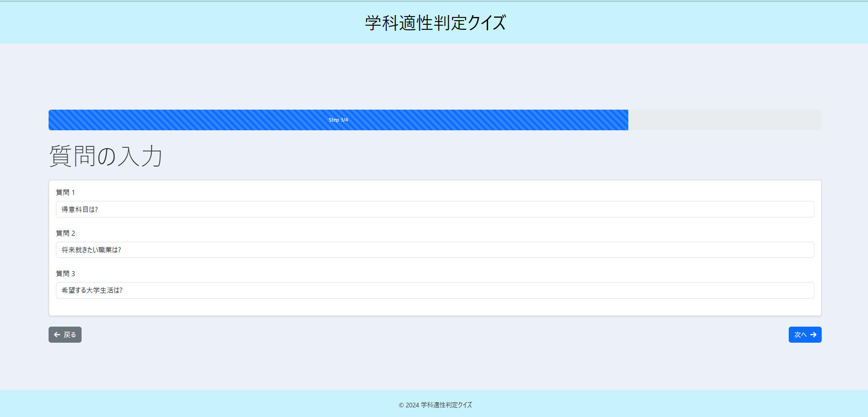The height and width of the screenshot is (417, 868).
Task: Click the light blue header banner area
Action: [x=183, y=21]
